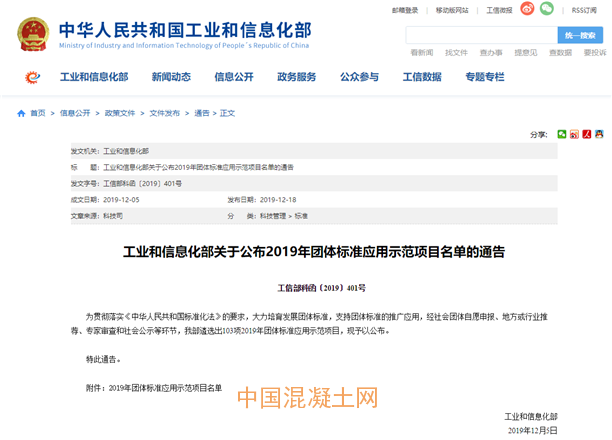
Task: Share the article via the green WeChat icon
Action: (562, 134)
